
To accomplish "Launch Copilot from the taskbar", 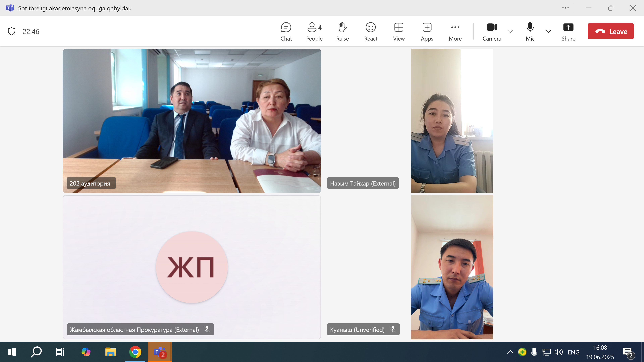I will click(x=86, y=352).
